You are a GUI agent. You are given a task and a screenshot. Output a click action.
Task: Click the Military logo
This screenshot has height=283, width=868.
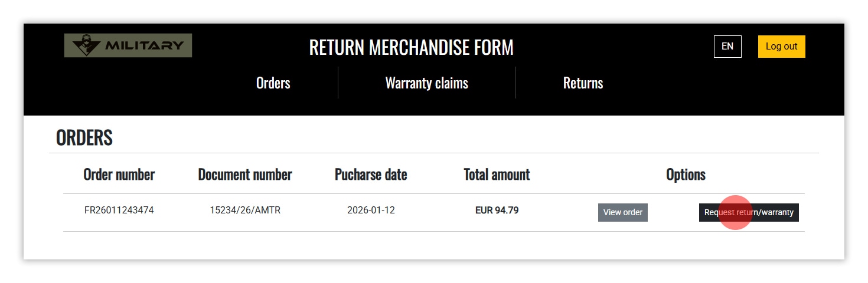128,45
